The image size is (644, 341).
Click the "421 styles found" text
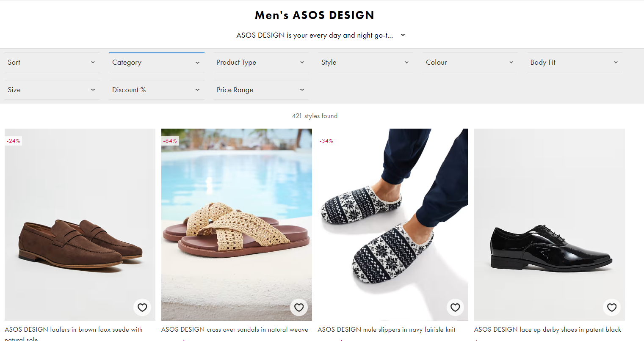click(315, 116)
